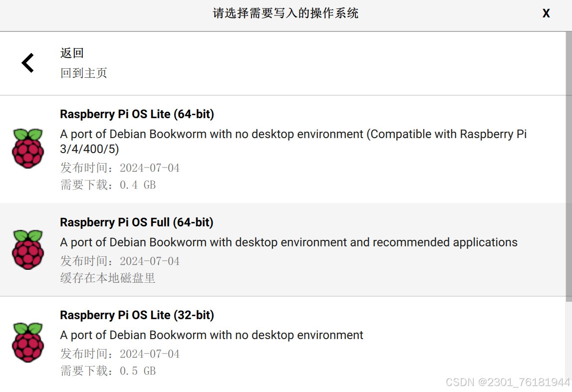Click the 回到主页 subtitle
Image resolution: width=572 pixels, height=392 pixels.
coord(83,73)
